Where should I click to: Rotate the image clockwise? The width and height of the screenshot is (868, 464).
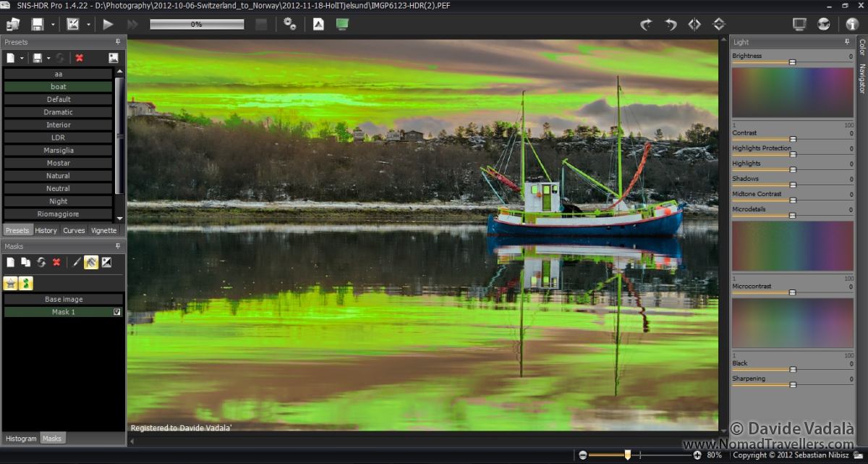point(646,24)
